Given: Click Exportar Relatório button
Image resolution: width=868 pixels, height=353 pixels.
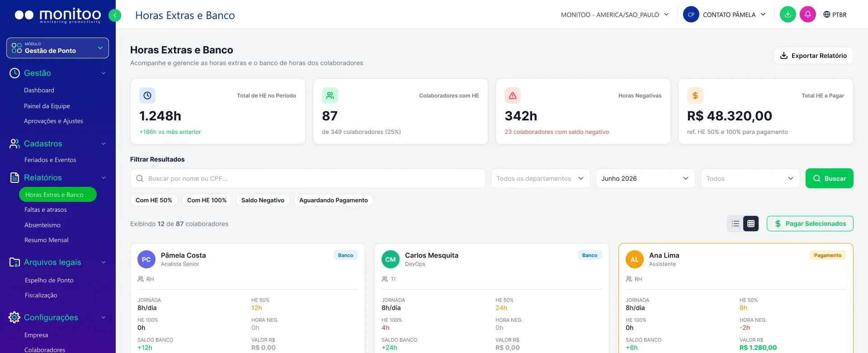Looking at the screenshot, I should click(813, 56).
